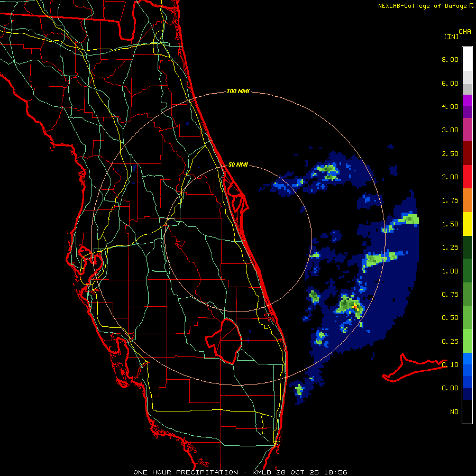The height and width of the screenshot is (476, 476).
Task: Click the 1.25 legend value
Action: (450, 248)
